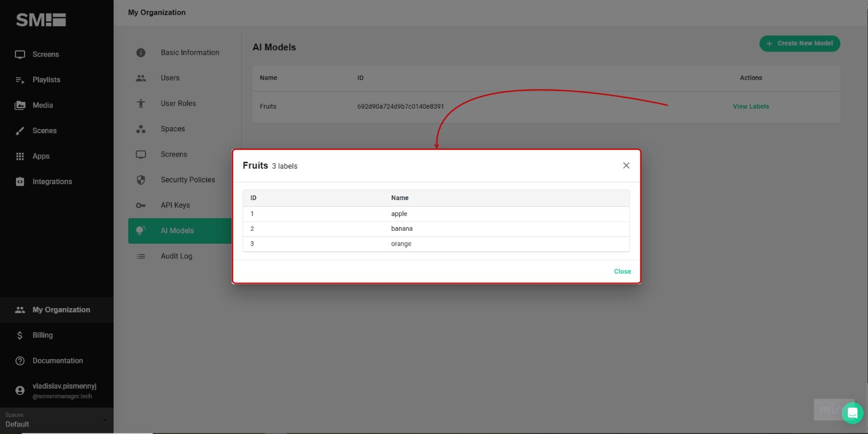
Task: Click the Basic Information info icon
Action: click(141, 53)
